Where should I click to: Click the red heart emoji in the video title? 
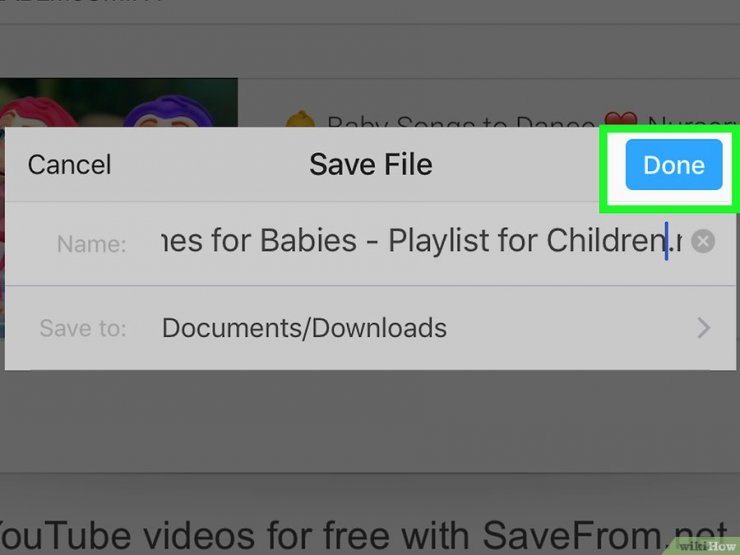pyautogui.click(x=621, y=119)
